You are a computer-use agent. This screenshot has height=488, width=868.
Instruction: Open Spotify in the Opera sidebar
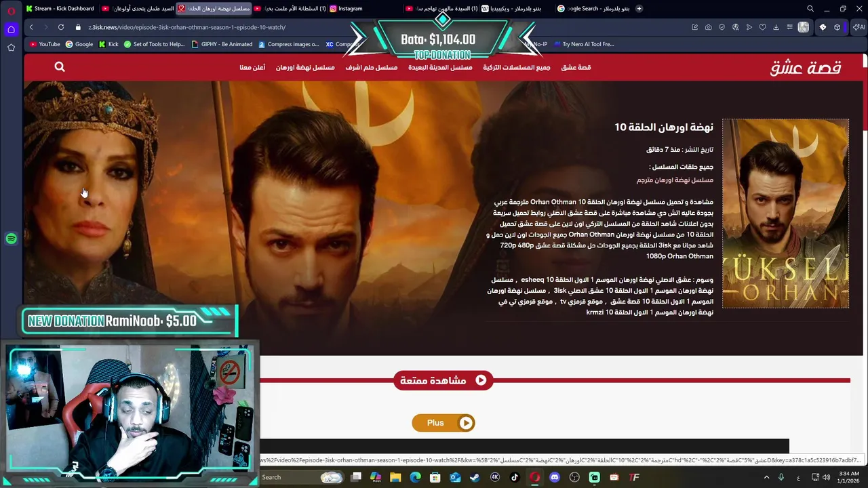(11, 239)
